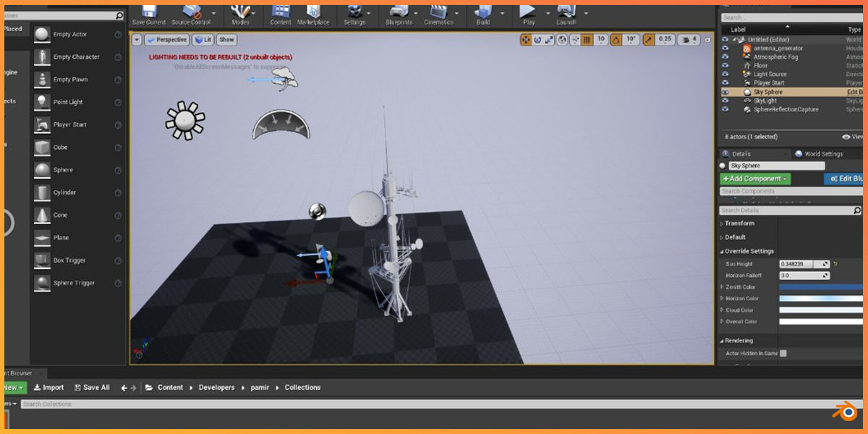Screen dimensions: 868x434
Task: Switch to the World Settings tab
Action: point(825,153)
